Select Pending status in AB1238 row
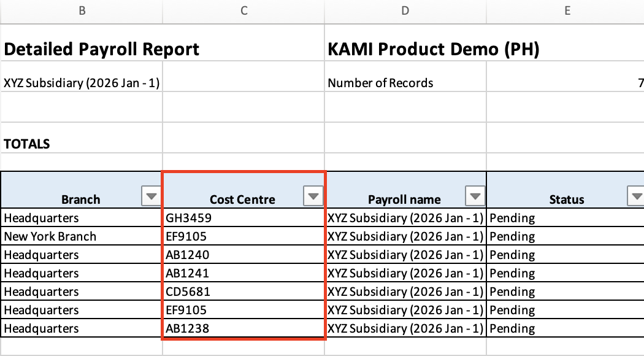Image resolution: width=644 pixels, height=356 pixels. [565, 328]
